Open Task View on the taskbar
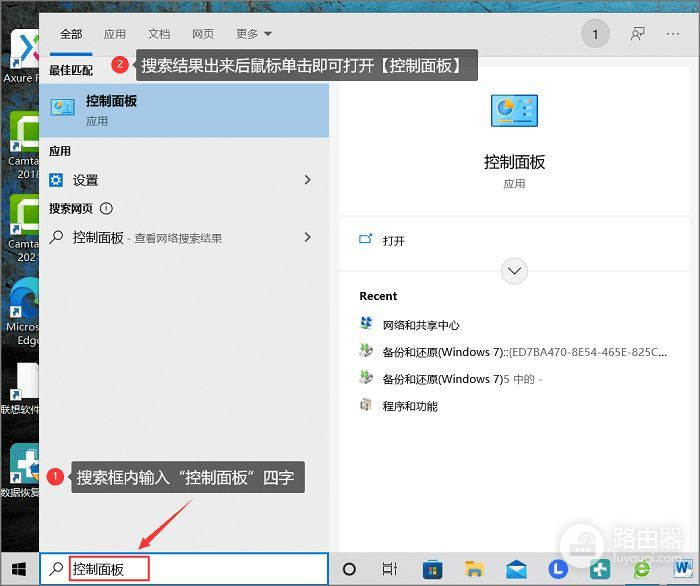This screenshot has width=700, height=586. point(390,569)
